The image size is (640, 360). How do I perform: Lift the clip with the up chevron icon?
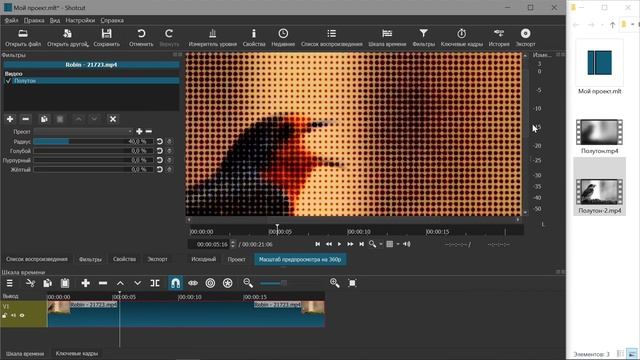pos(120,283)
